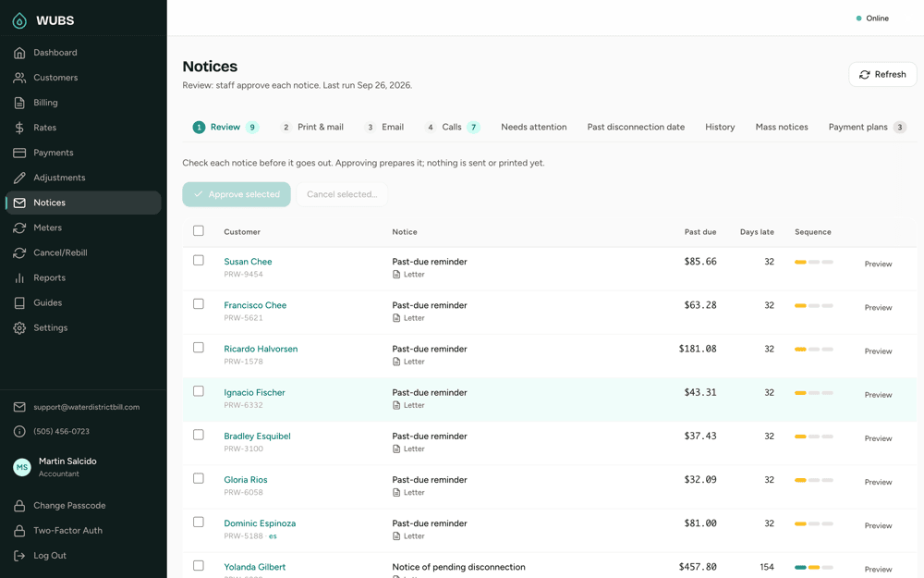This screenshot has height=578, width=924.
Task: Click the Settings gear icon
Action: pyautogui.click(x=19, y=328)
